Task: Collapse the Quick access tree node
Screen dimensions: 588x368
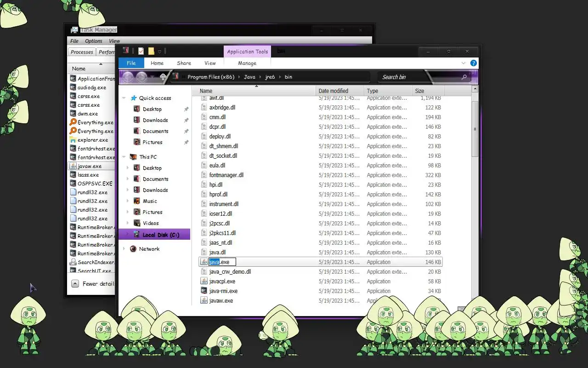Action: tap(124, 98)
